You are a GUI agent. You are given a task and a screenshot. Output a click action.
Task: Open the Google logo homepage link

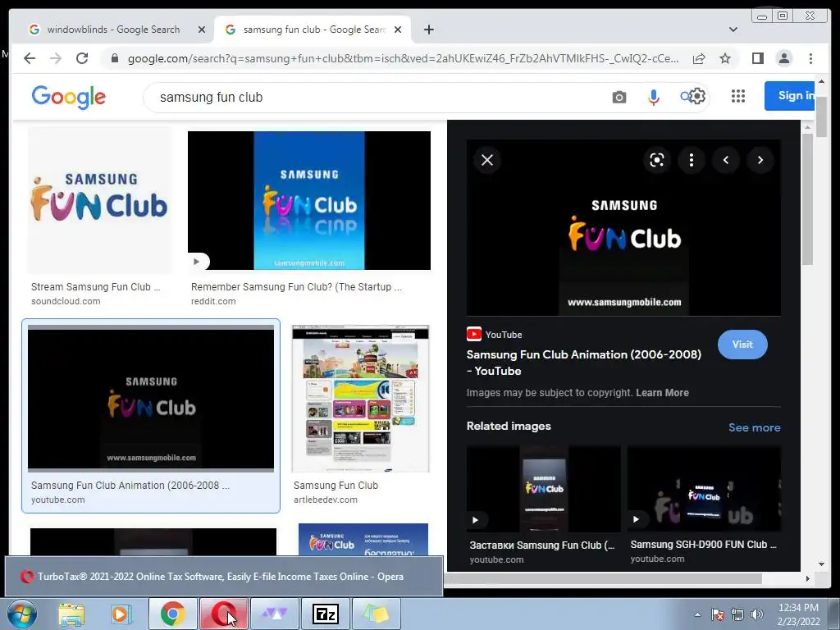(69, 97)
